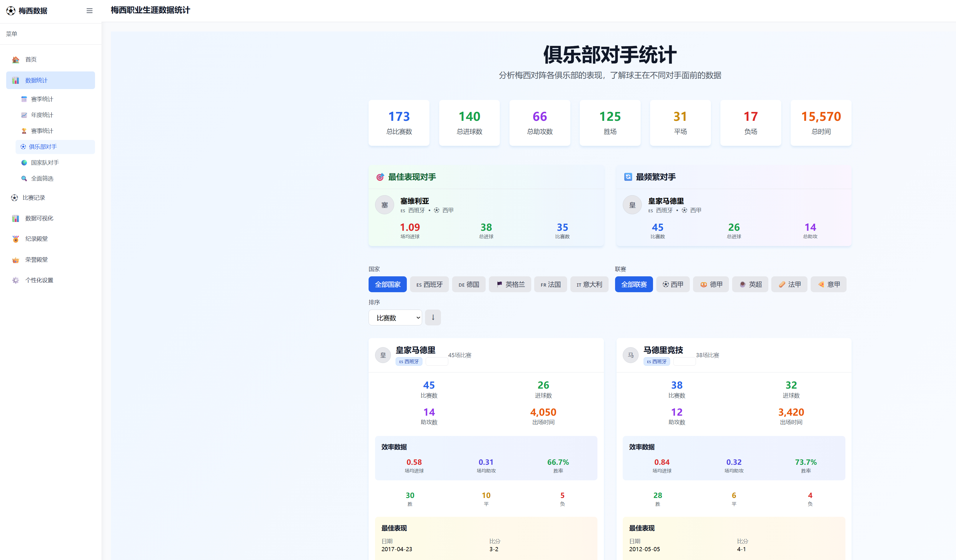Click the target icon beside 最佳表现对手
This screenshot has height=560, width=956.
(x=380, y=177)
